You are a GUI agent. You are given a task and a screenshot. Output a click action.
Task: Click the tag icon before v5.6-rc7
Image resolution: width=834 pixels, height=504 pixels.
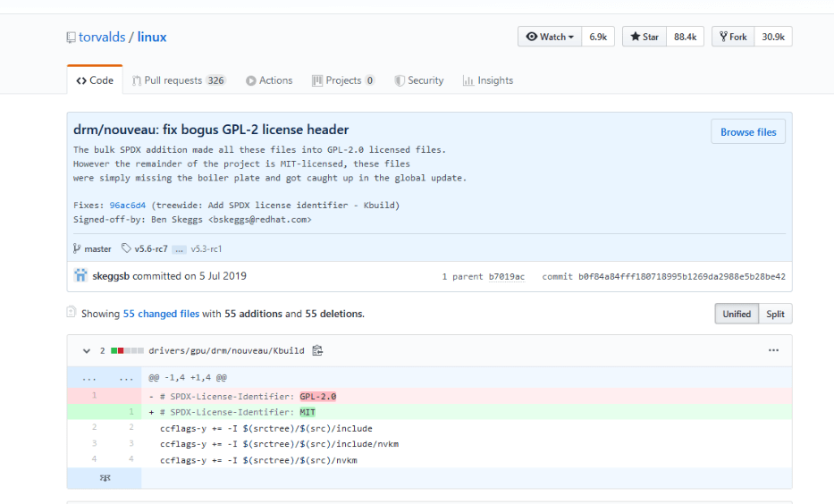click(126, 248)
